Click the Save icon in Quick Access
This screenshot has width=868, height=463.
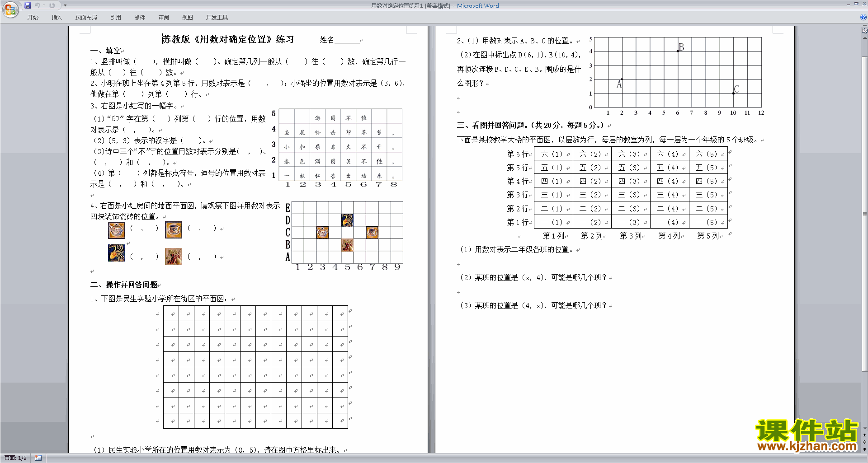tap(28, 5)
